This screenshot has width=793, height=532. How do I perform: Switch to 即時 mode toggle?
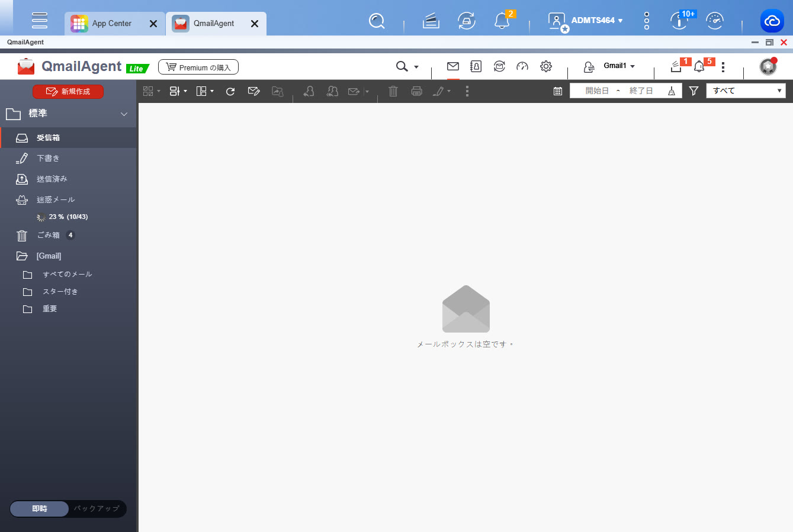pos(40,509)
